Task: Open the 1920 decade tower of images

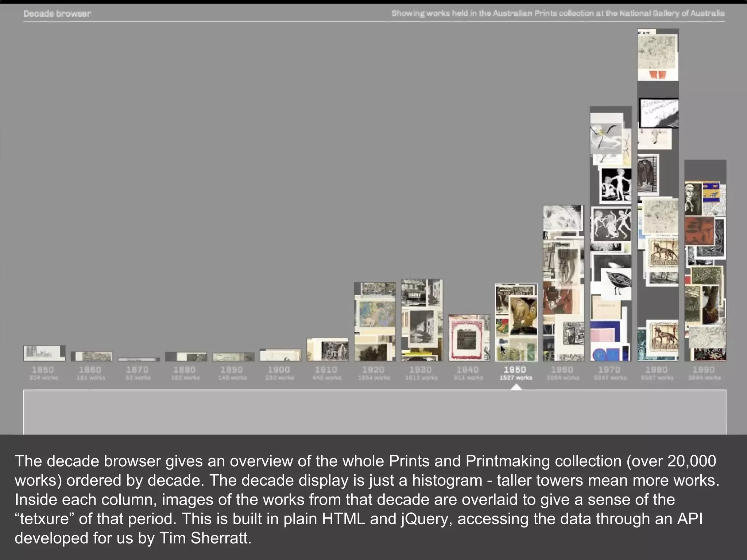Action: [x=375, y=322]
